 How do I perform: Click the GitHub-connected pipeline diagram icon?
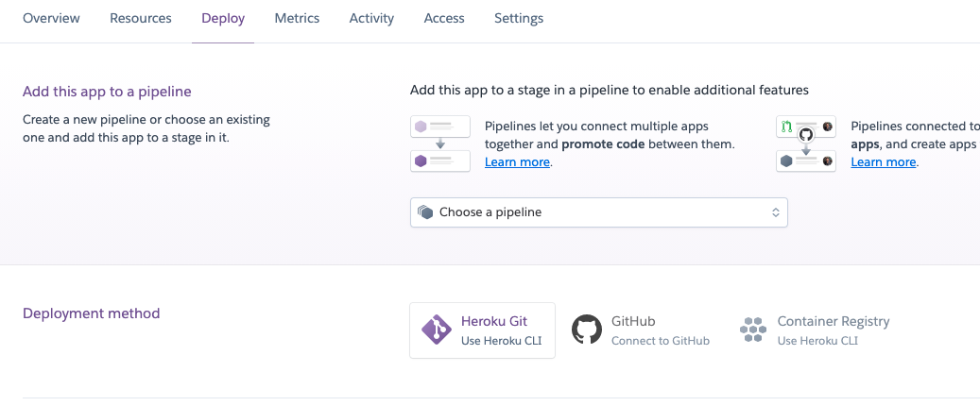(x=806, y=144)
